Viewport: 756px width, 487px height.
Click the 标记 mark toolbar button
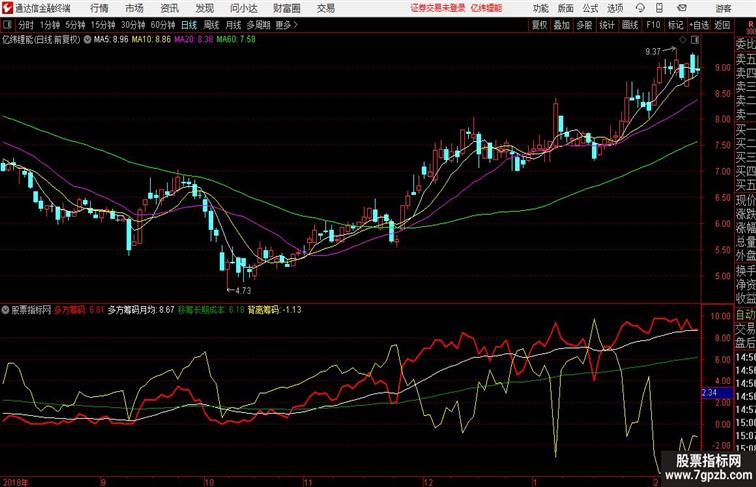[675, 25]
